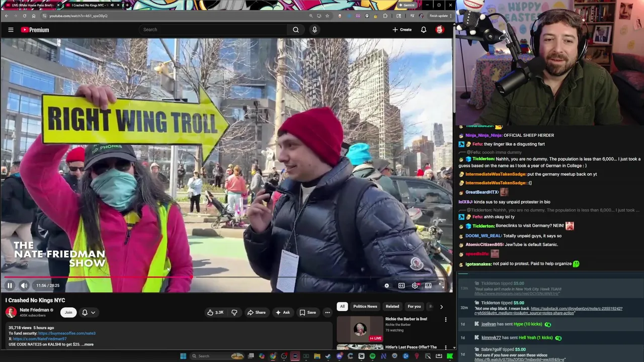
Task: Click the browser address bar URL
Action: [x=78, y=16]
